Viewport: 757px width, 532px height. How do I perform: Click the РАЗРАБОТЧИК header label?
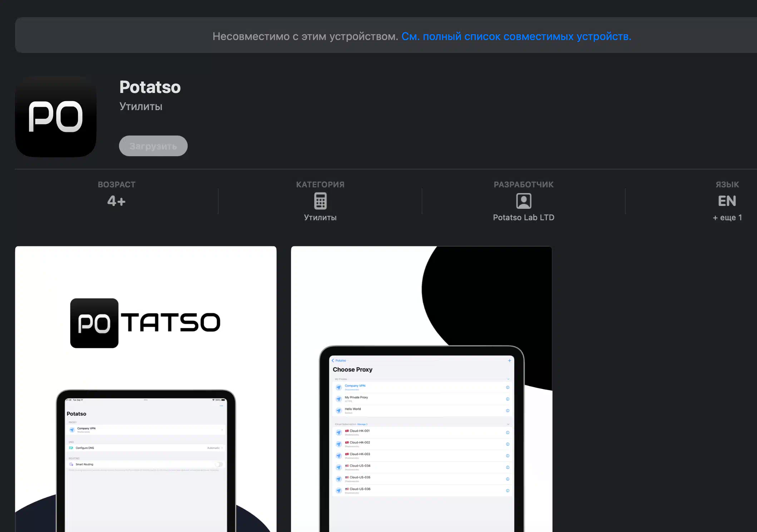524,184
